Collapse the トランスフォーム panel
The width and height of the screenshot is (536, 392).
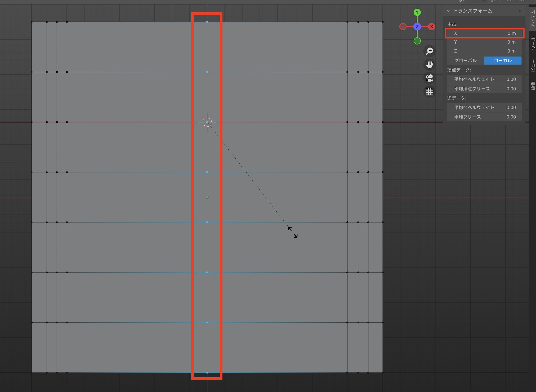coord(449,11)
